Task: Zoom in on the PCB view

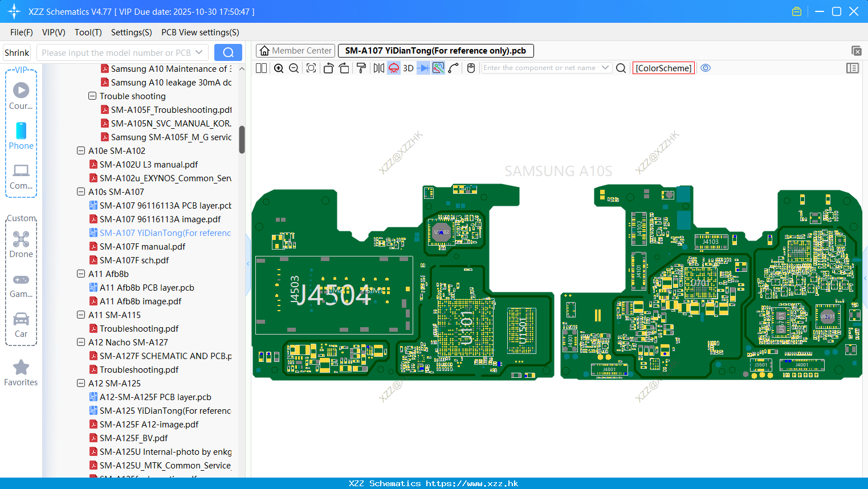Action: pos(279,68)
